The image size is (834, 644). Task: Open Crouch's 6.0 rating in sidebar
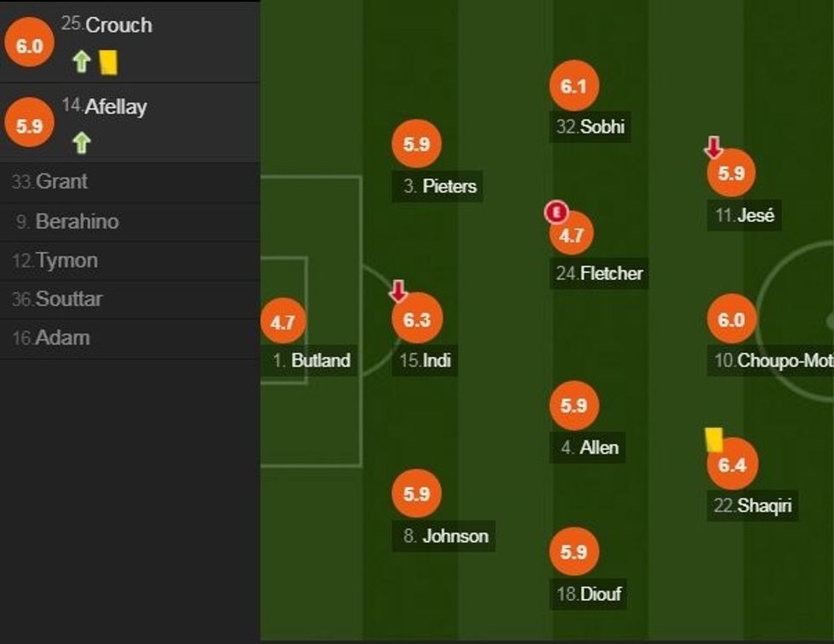pyautogui.click(x=29, y=46)
